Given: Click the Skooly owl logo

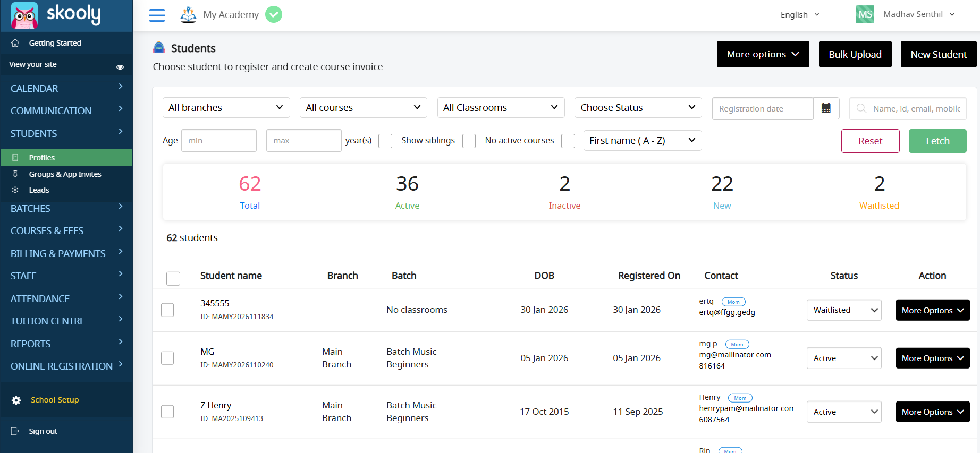Looking at the screenshot, I should click(24, 15).
